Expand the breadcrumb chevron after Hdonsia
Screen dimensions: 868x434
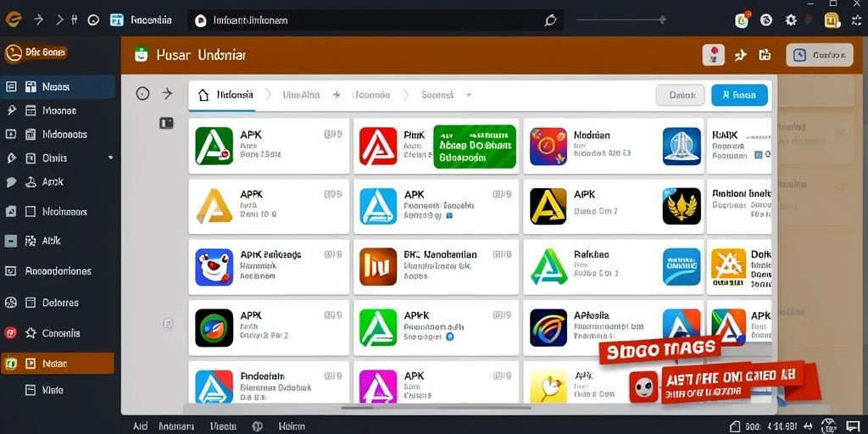[x=269, y=95]
